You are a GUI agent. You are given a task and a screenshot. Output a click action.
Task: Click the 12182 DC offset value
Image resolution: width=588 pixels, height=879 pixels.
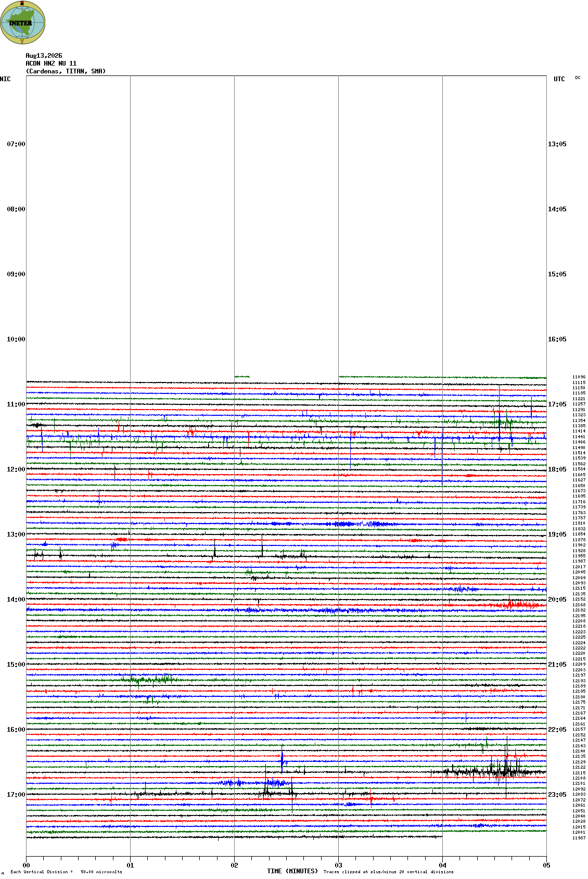tap(579, 610)
